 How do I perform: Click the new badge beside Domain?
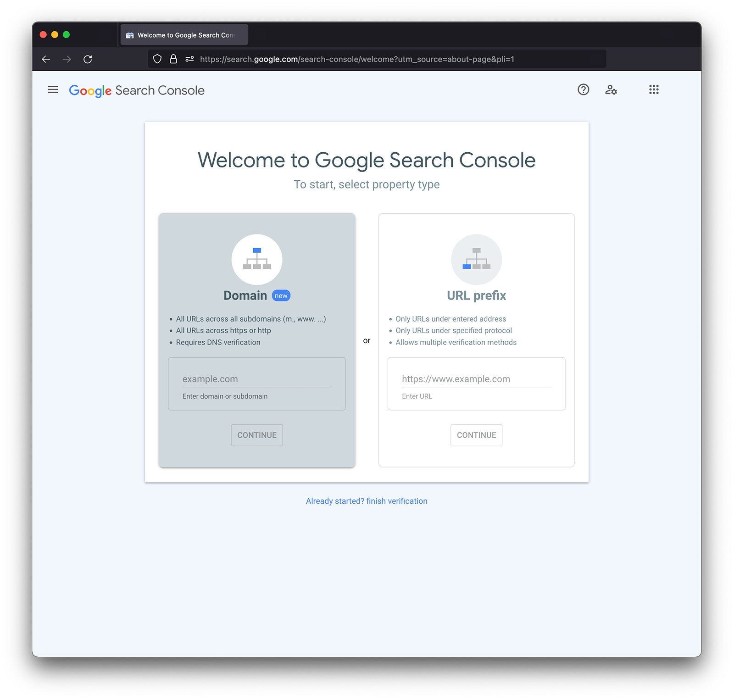click(x=281, y=296)
